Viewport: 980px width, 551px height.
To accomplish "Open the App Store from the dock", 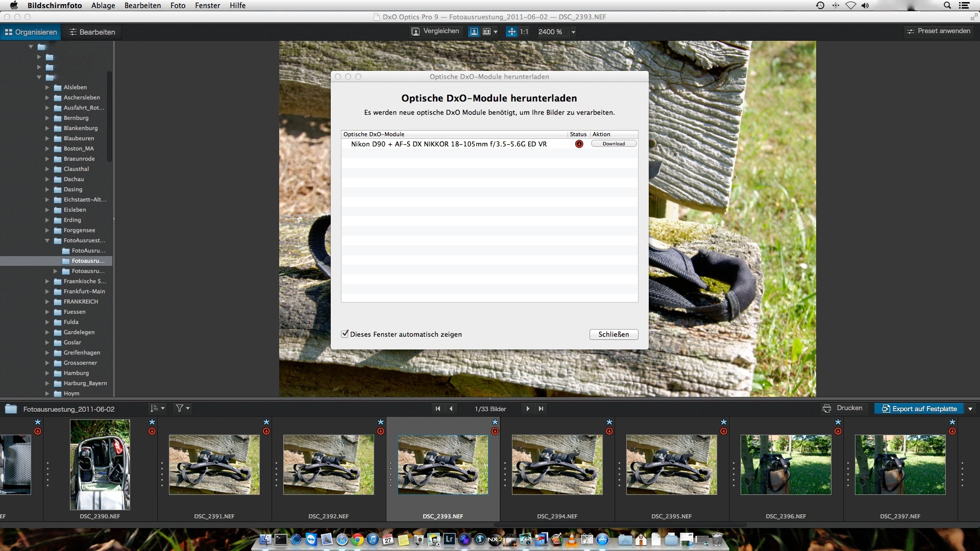I will click(602, 539).
